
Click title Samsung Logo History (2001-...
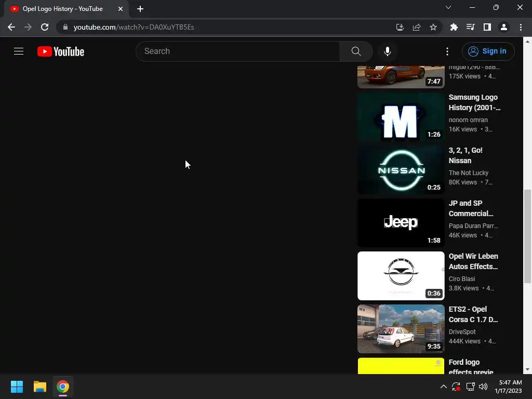(x=474, y=102)
